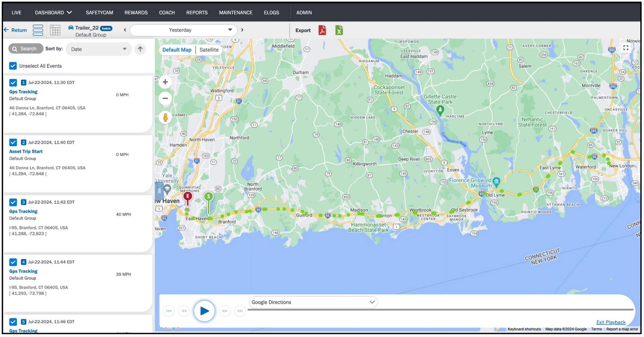This screenshot has width=644, height=337.
Task: Switch to table grid view icon
Action: 55,30
